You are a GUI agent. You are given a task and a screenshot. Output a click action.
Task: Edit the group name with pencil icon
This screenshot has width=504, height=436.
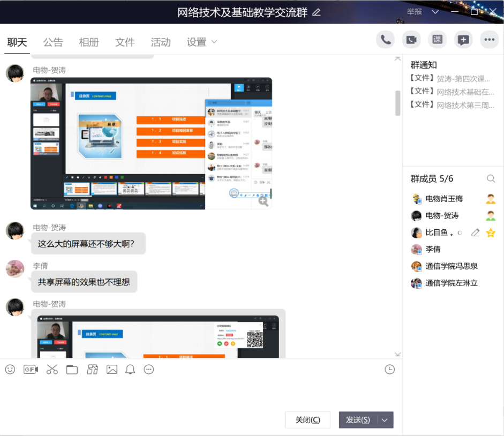point(317,12)
